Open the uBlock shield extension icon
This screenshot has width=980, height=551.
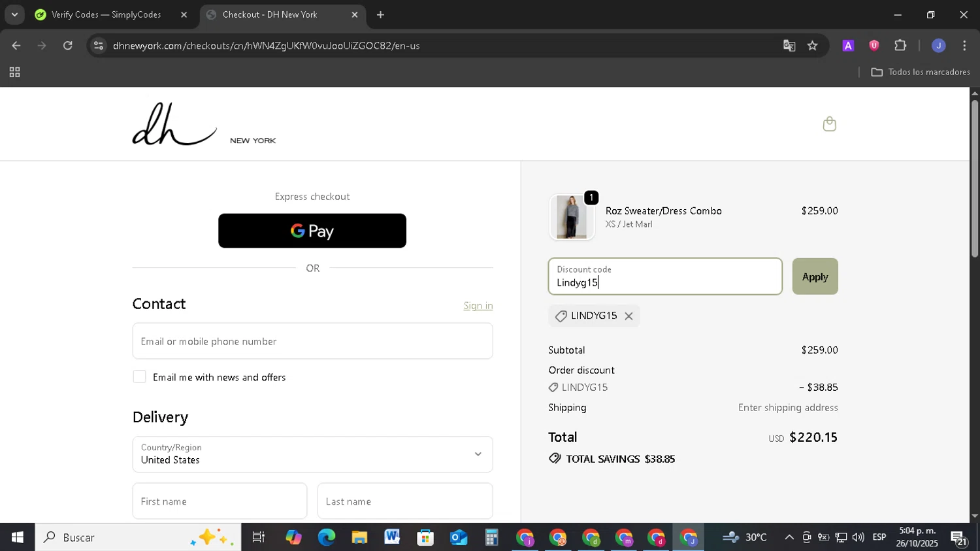(x=874, y=46)
